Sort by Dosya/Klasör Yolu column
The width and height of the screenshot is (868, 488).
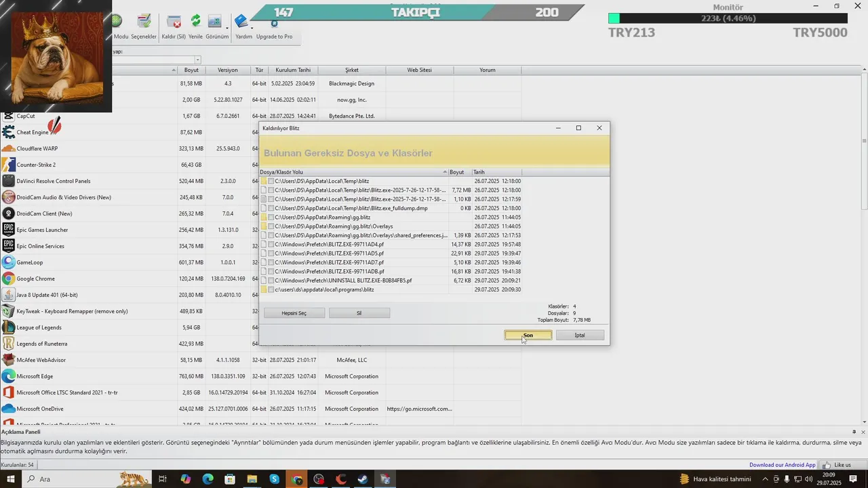353,172
